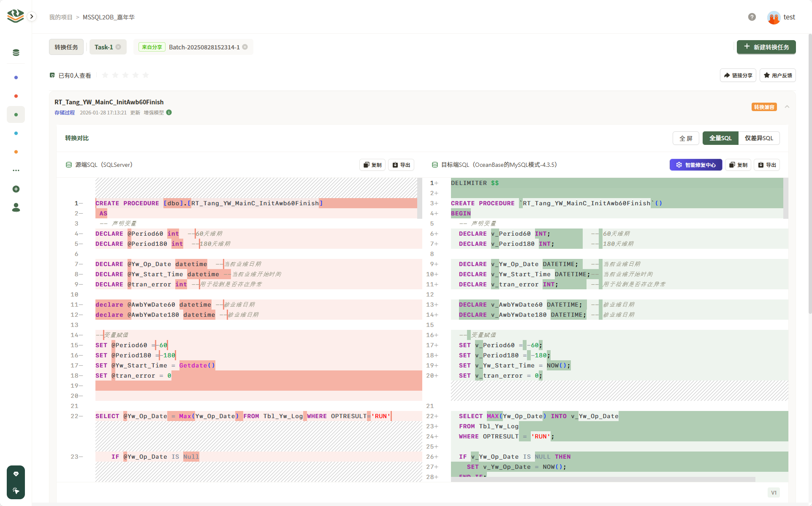The height and width of the screenshot is (506, 812).
Task: Rate with the fifth star
Action: coord(146,75)
